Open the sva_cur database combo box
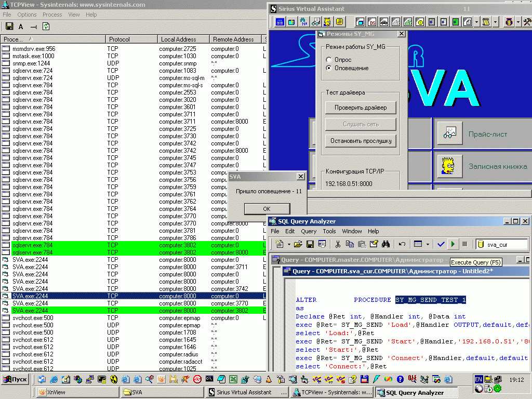 tap(502, 244)
